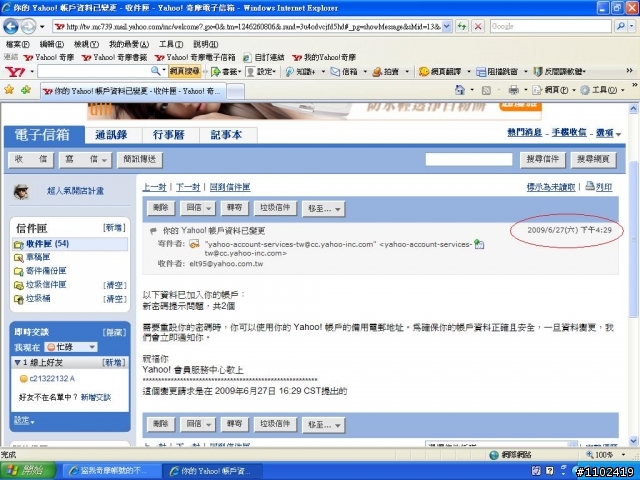Screen dimensions: 640x480
Task: Open the 草稿匣 drafts folder
Action: [38, 258]
